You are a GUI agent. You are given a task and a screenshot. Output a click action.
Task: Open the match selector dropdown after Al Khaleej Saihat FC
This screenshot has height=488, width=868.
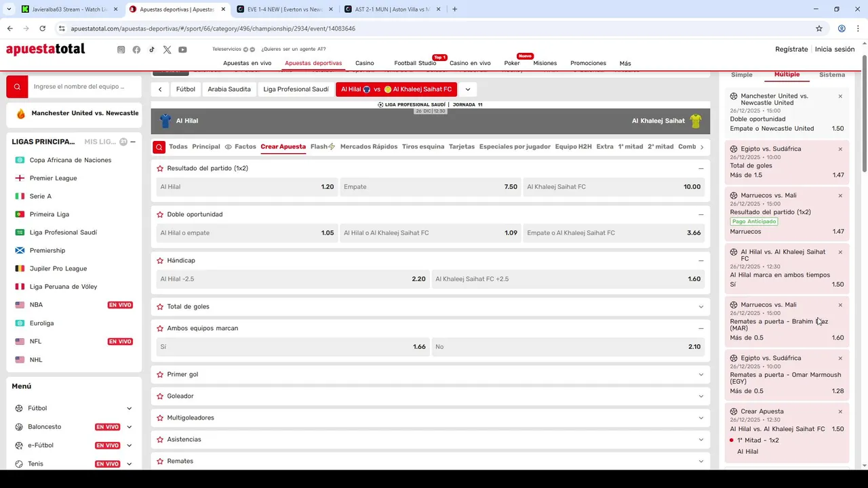pos(467,89)
